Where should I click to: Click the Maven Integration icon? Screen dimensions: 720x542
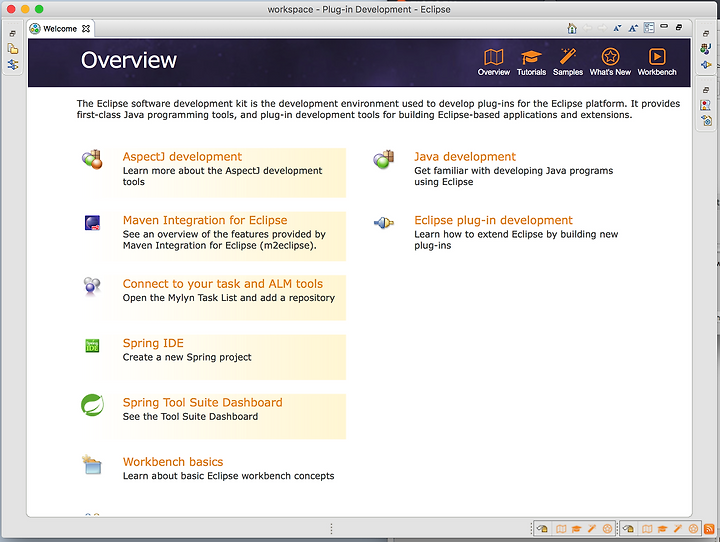pos(92,222)
